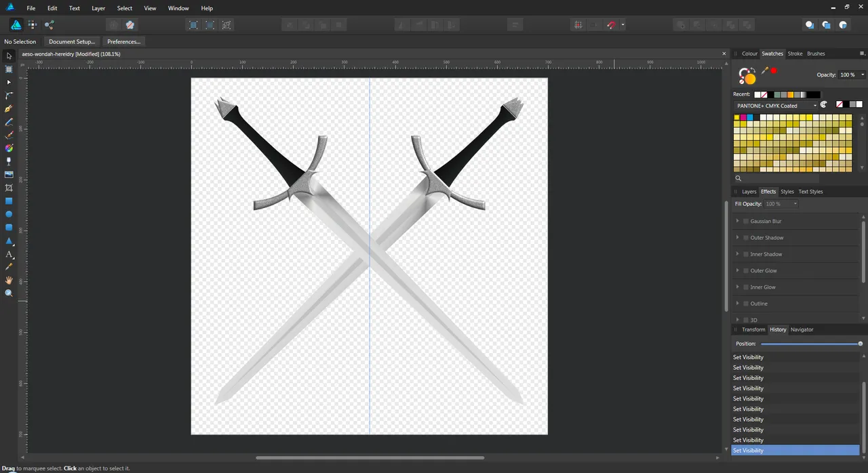Select the Rounded Rectangle tool
Screen dimensions: 868x473
point(9,228)
